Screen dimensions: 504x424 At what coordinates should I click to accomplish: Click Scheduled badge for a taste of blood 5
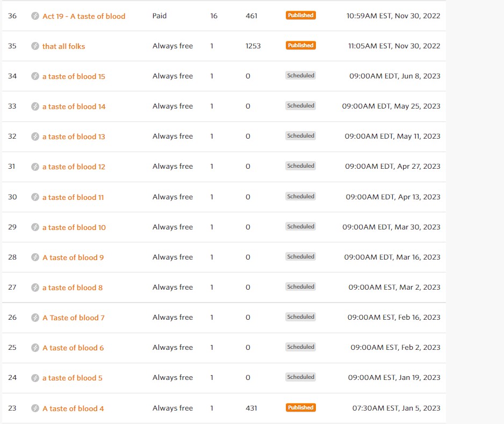(300, 377)
